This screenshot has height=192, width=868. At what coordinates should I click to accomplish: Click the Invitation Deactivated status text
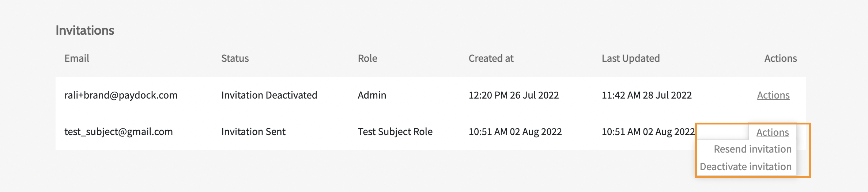tap(269, 95)
